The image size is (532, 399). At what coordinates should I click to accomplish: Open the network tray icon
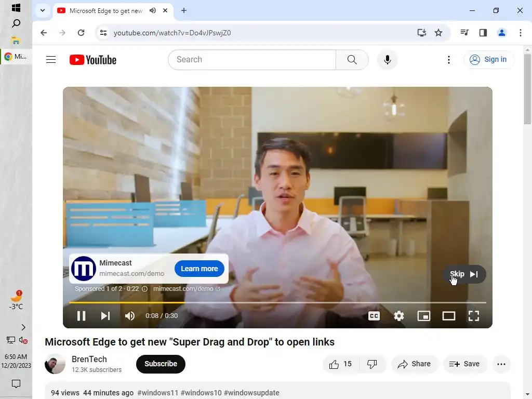pos(11,340)
